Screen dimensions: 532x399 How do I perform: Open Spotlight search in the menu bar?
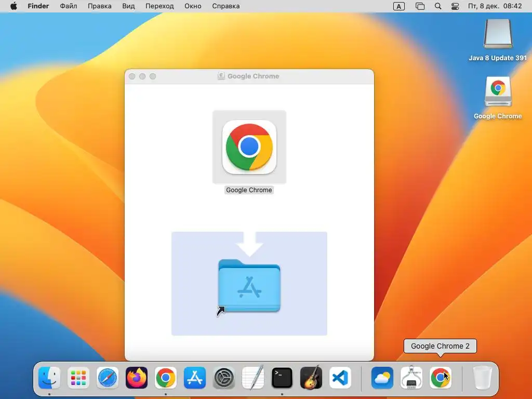coord(438,6)
